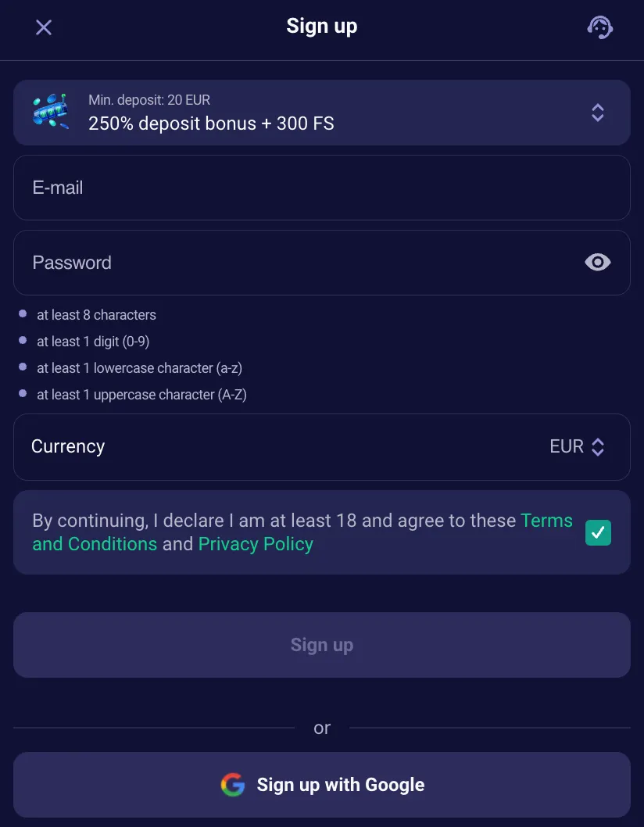Click 'at least 1 uppercase character' requirement
The width and height of the screenshot is (644, 827).
141,395
